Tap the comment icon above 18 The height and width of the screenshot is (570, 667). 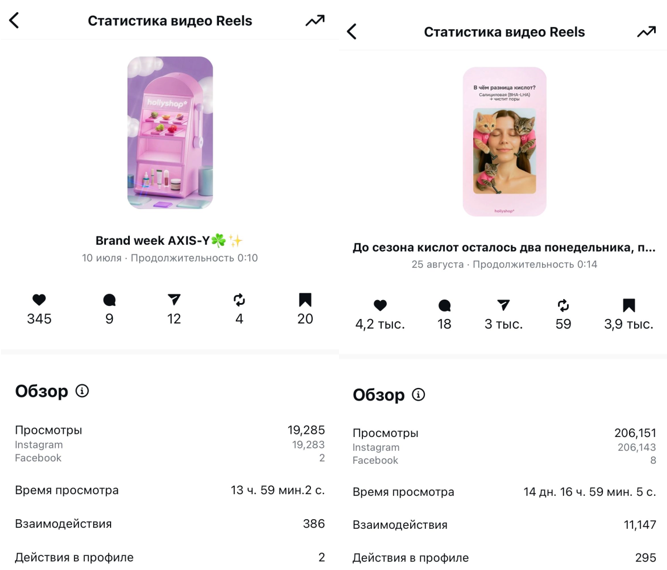pos(444,305)
